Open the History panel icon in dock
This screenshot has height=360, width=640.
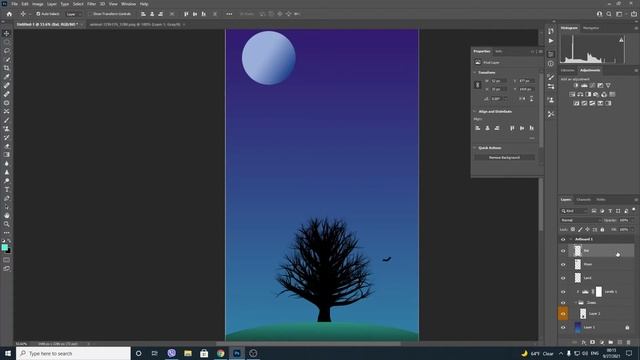(x=551, y=31)
